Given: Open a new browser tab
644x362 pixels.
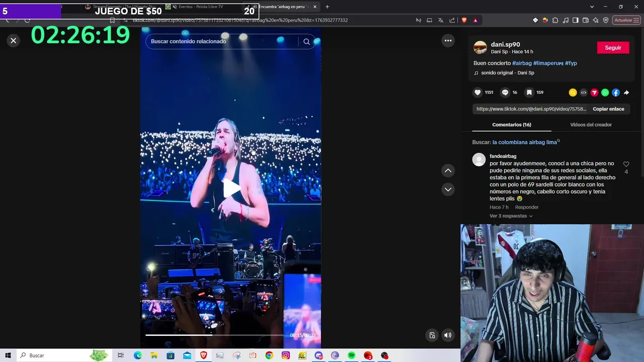Looking at the screenshot, I should click(x=327, y=7).
